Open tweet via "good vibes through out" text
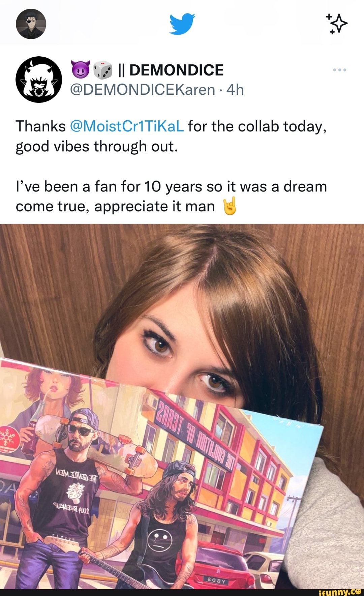Image resolution: width=364 pixels, height=596 pixels. pos(96,147)
